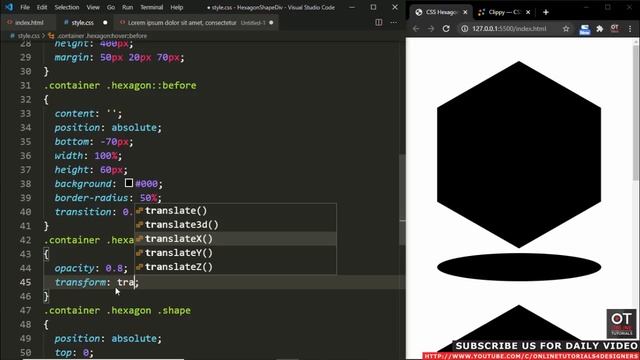This screenshot has width=640, height=360.
Task: Open the View menu
Action: pos(93,7)
